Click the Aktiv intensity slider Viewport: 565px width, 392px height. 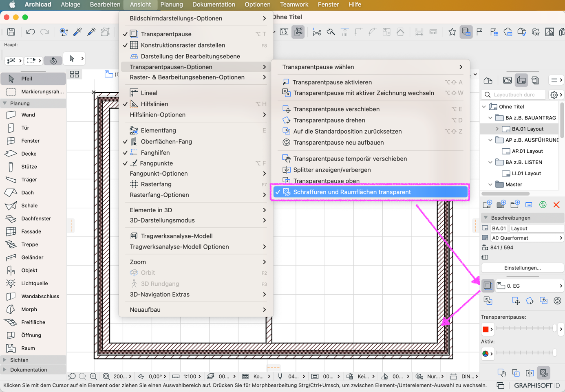click(x=526, y=352)
